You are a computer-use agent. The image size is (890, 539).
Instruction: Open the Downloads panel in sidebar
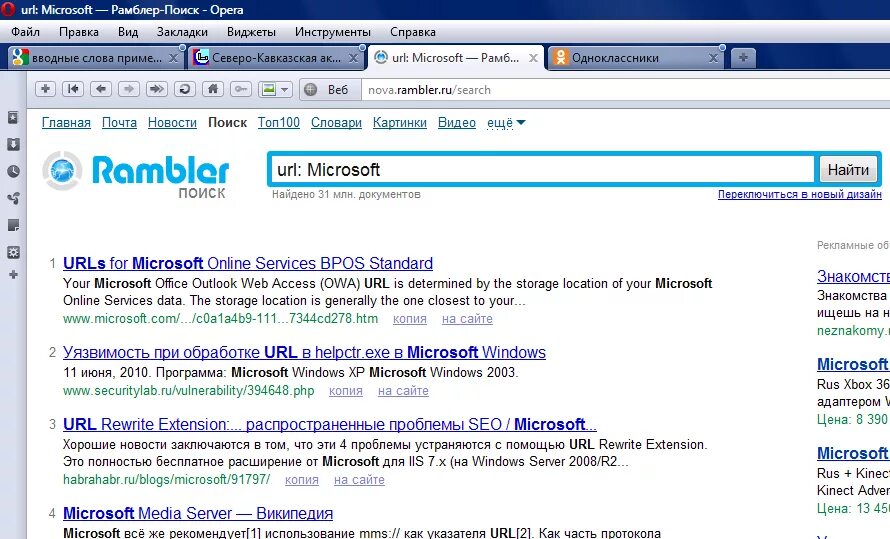tap(13, 144)
